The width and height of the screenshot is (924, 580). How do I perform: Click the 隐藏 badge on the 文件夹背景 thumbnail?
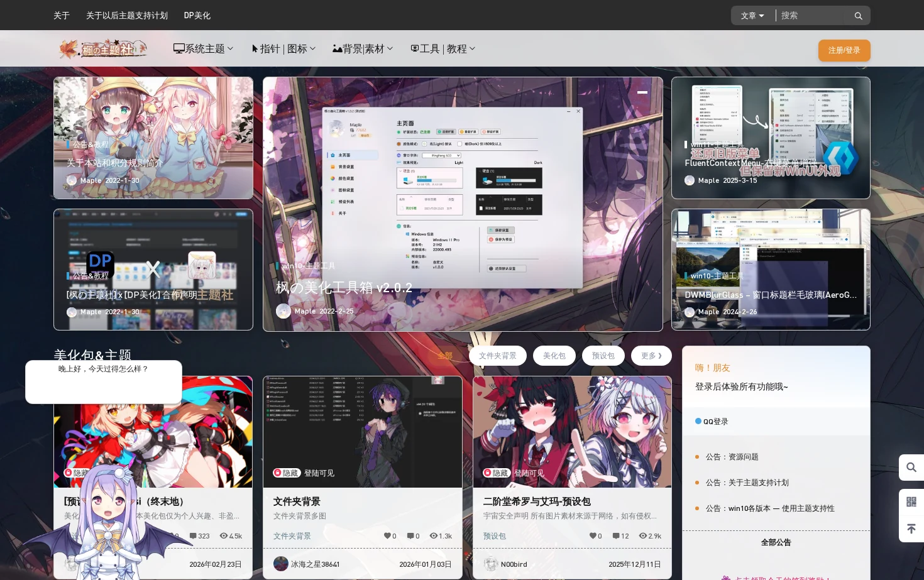point(286,473)
